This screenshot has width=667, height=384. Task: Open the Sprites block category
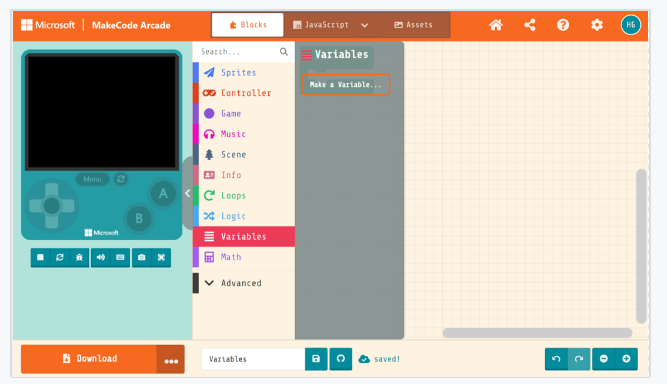coord(244,73)
